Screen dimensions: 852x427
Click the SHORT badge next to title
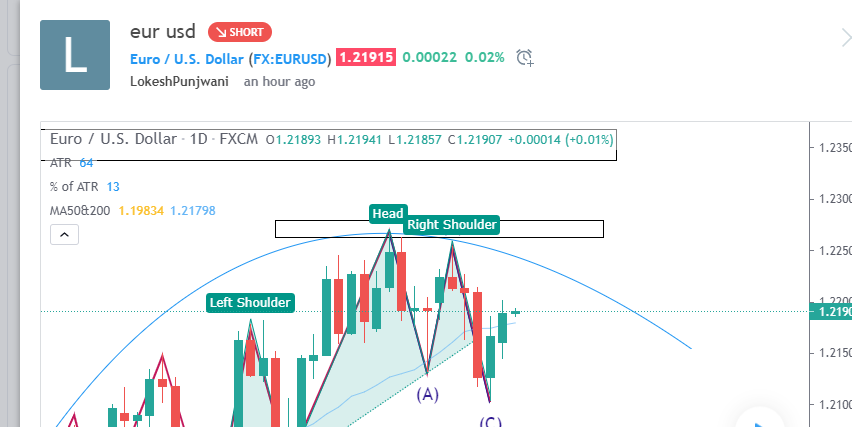(x=240, y=32)
